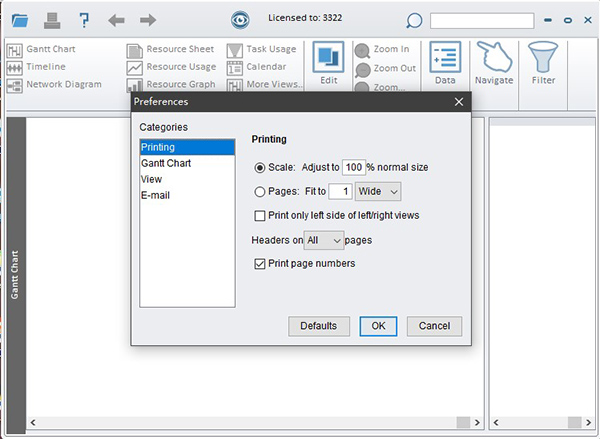Open More Views list
This screenshot has height=439, width=600.
tap(264, 85)
